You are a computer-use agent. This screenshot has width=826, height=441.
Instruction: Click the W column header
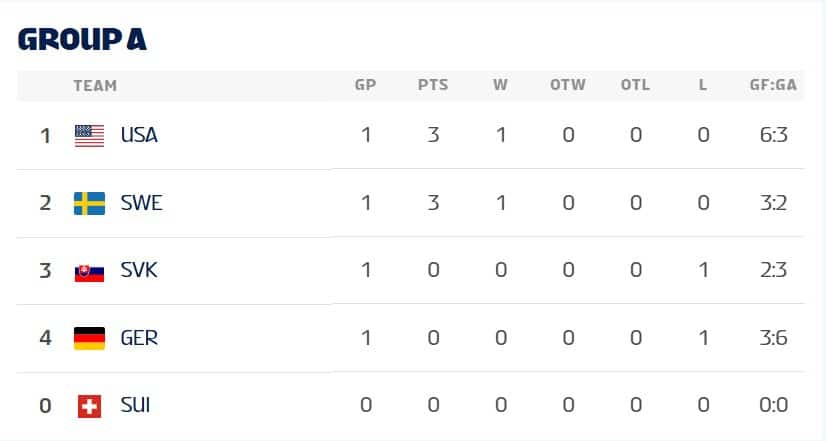[500, 85]
